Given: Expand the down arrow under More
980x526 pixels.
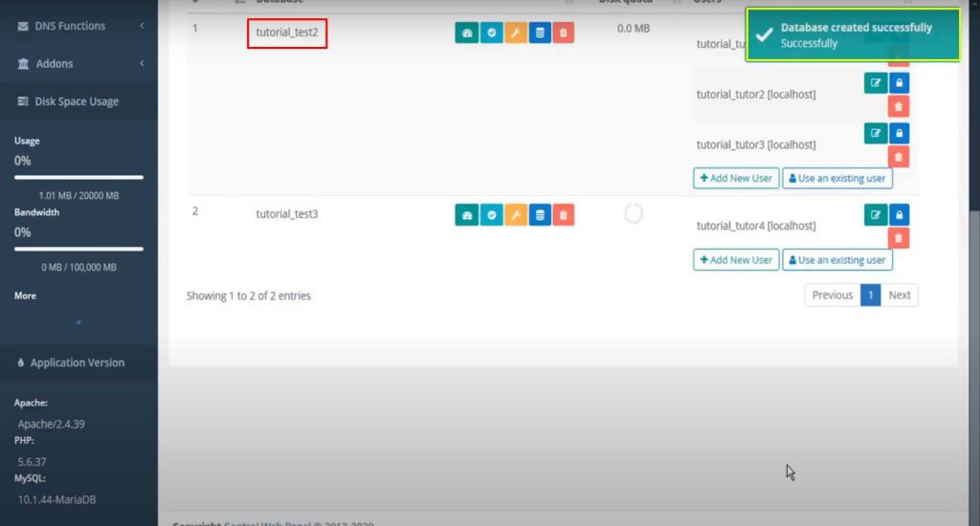Looking at the screenshot, I should [x=78, y=322].
